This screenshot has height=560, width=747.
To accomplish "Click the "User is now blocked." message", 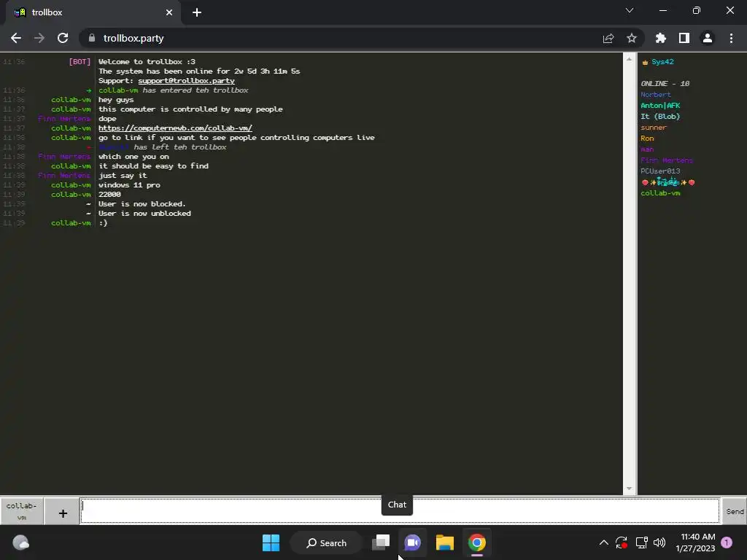I will pos(142,204).
